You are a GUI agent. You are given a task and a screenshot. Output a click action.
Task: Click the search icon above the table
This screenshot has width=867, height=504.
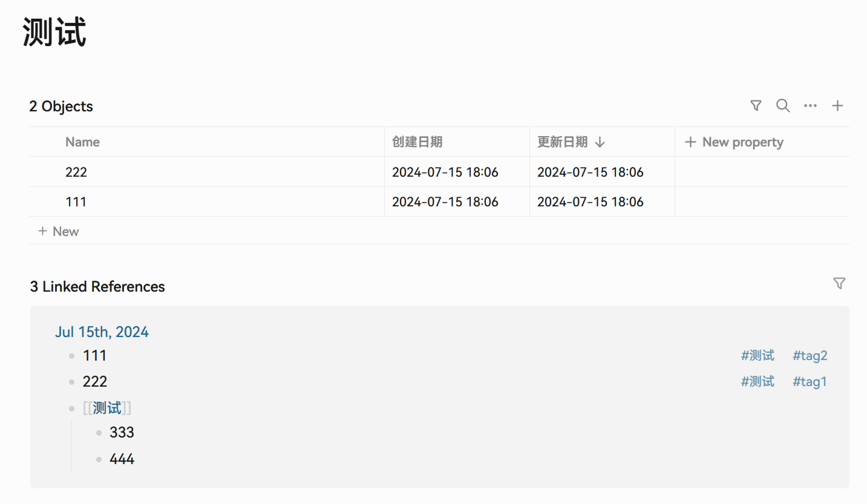point(783,106)
